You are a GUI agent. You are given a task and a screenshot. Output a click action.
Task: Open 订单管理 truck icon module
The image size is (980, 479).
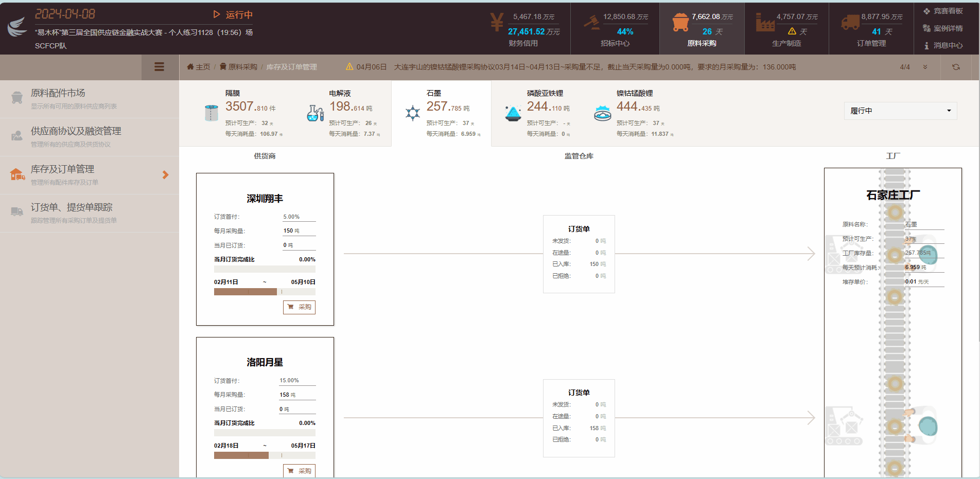[x=850, y=23]
